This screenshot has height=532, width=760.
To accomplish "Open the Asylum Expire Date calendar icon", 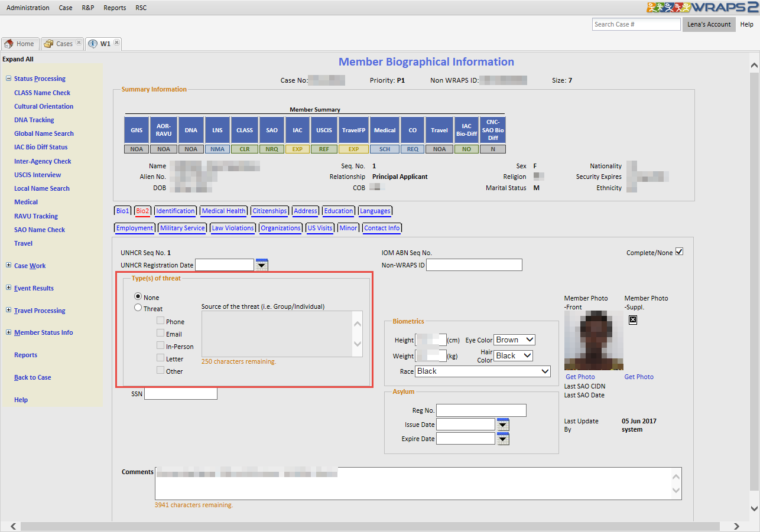I will (x=503, y=439).
